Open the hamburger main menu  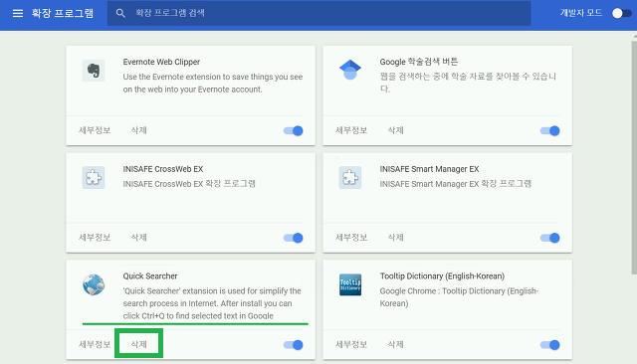pos(18,13)
